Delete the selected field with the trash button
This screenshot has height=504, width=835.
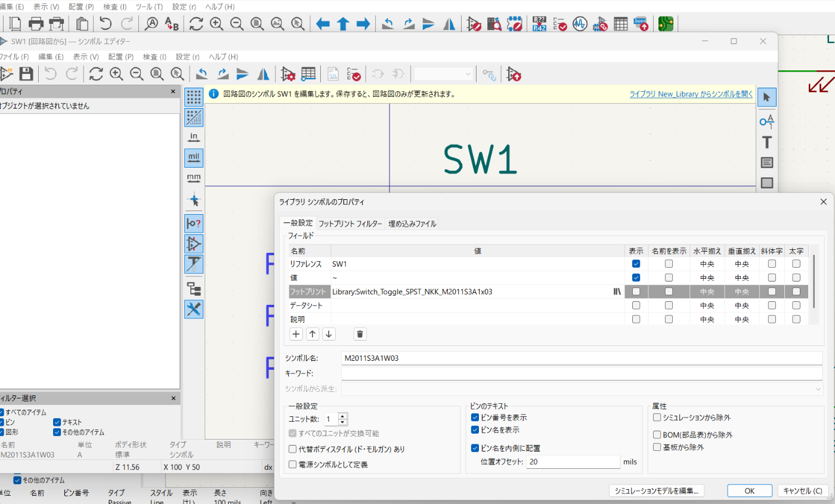[x=360, y=334]
